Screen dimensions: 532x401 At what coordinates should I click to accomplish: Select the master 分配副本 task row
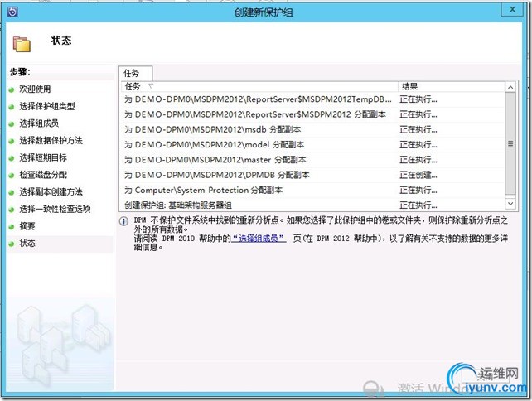(x=313, y=160)
